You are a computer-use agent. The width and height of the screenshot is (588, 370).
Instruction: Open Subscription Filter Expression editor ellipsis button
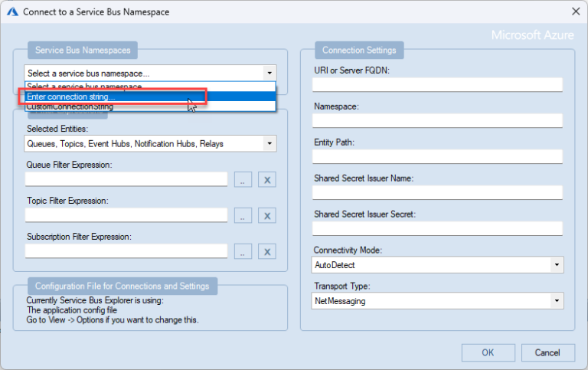point(243,251)
